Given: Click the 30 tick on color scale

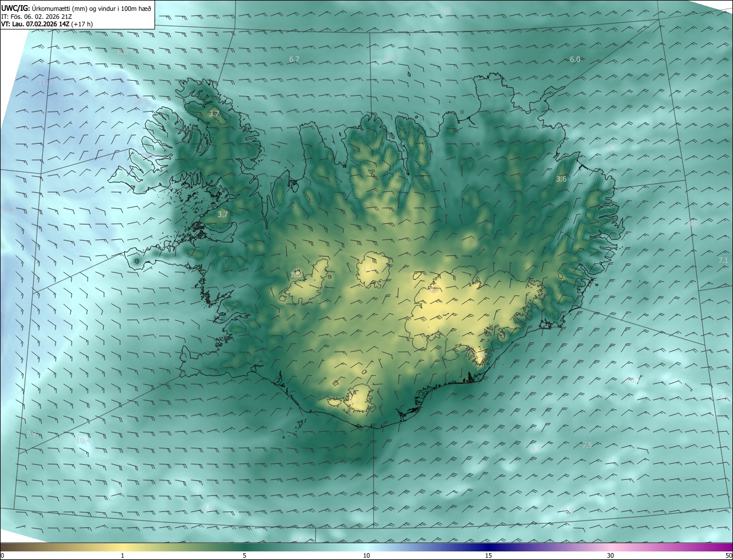Looking at the screenshot, I should tap(610, 555).
